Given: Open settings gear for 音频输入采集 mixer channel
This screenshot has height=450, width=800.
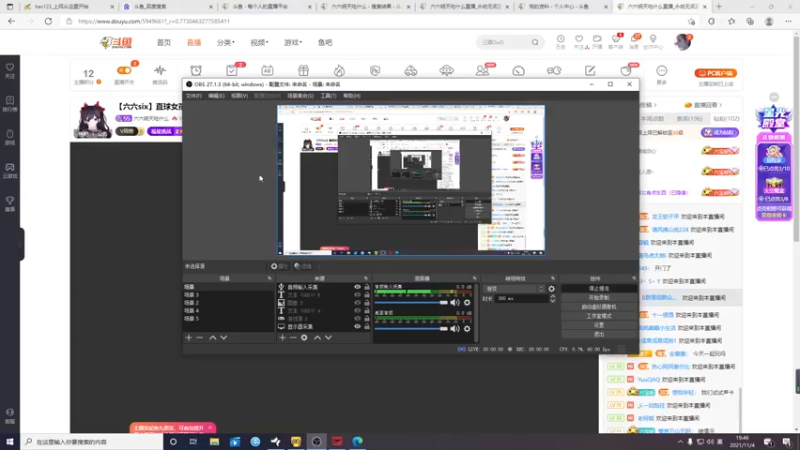Looking at the screenshot, I should (x=467, y=303).
